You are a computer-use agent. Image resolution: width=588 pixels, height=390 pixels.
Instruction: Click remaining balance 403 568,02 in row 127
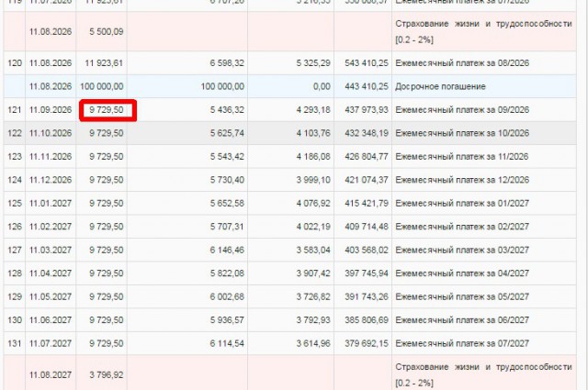tap(364, 249)
